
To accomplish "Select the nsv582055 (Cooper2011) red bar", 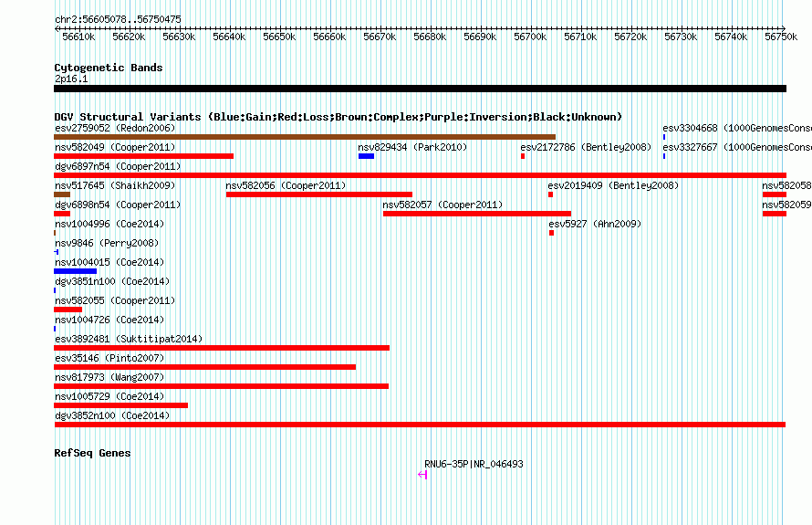I will point(68,310).
